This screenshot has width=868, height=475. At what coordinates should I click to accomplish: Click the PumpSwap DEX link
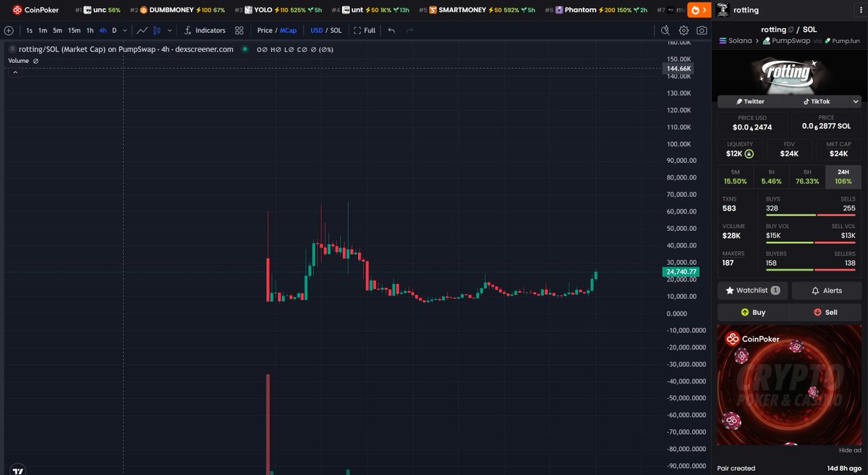point(786,41)
